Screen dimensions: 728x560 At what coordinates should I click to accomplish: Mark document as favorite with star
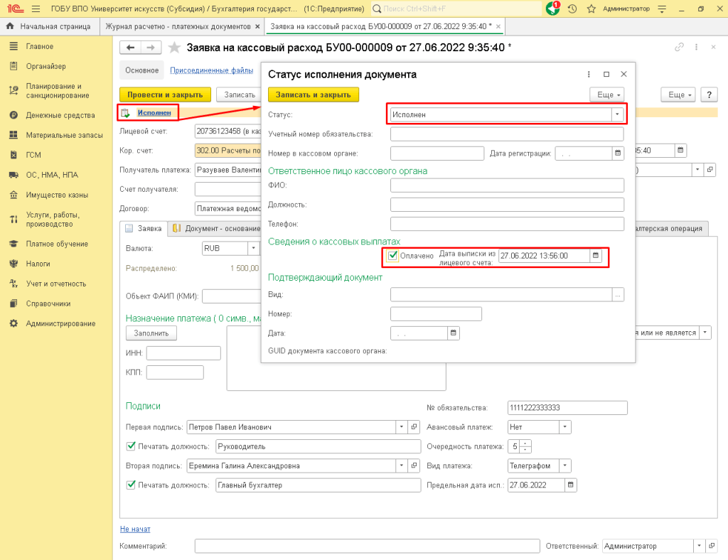coord(175,48)
